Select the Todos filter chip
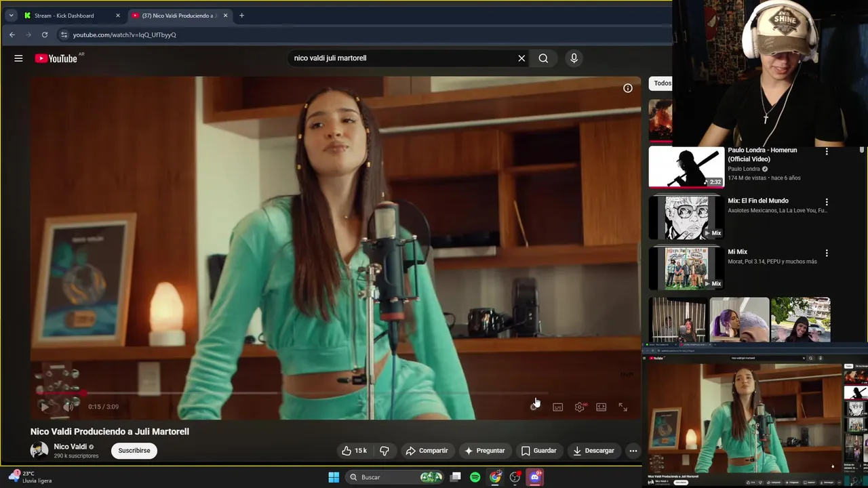Image resolution: width=868 pixels, height=488 pixels. coord(661,83)
